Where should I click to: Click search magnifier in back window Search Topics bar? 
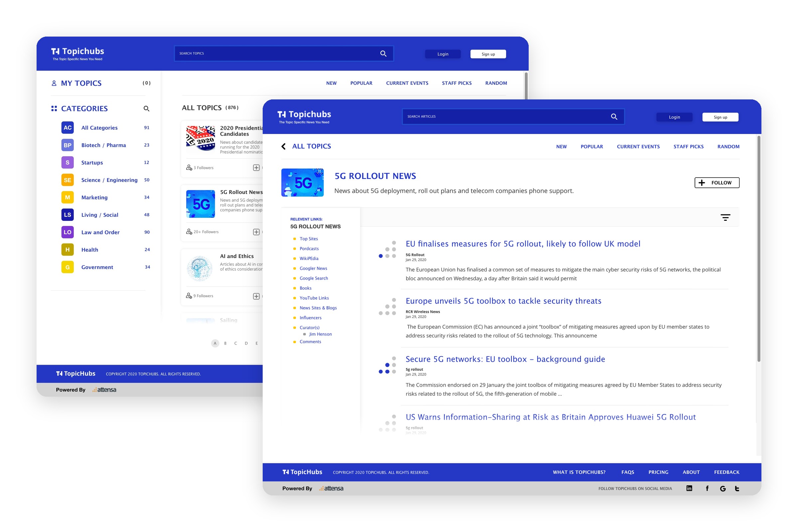pos(383,54)
